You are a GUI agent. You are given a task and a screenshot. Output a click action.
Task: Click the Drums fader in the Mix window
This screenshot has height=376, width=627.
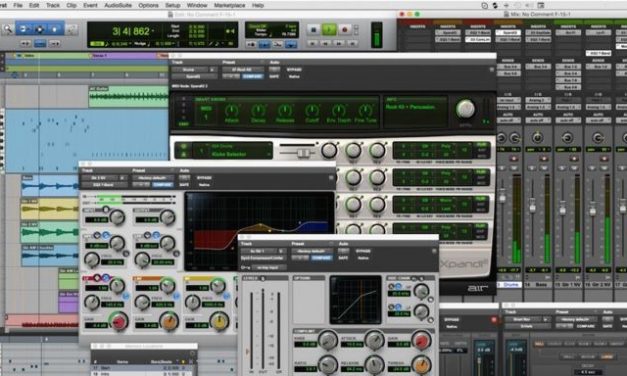click(502, 198)
